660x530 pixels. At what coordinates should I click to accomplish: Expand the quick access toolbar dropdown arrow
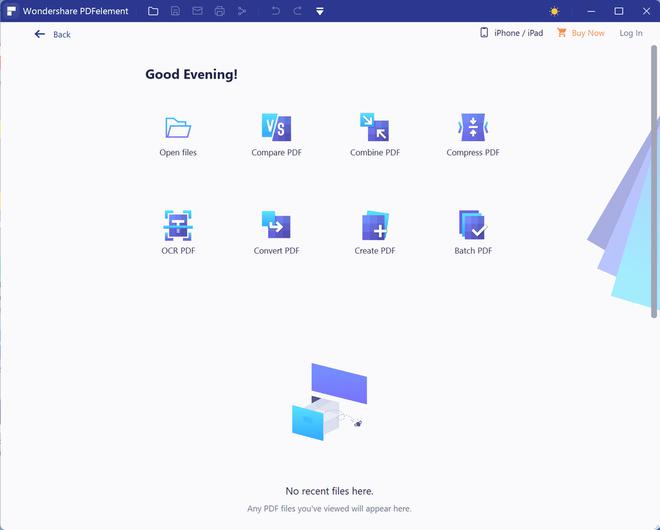click(x=320, y=11)
